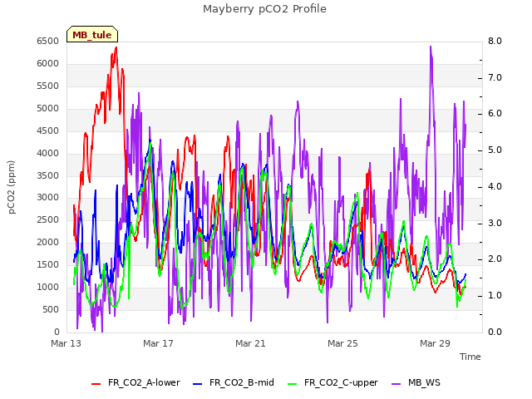532x399 pixels.
Task: Click the 1000 left axis value
Action: tap(48, 287)
